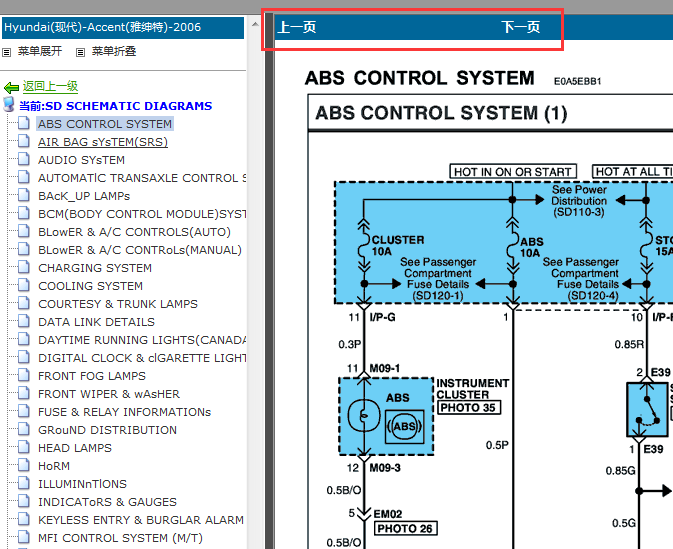Screen dimensions: 673x549
Task: Click page icon beside HoRM
Action: pos(24,466)
